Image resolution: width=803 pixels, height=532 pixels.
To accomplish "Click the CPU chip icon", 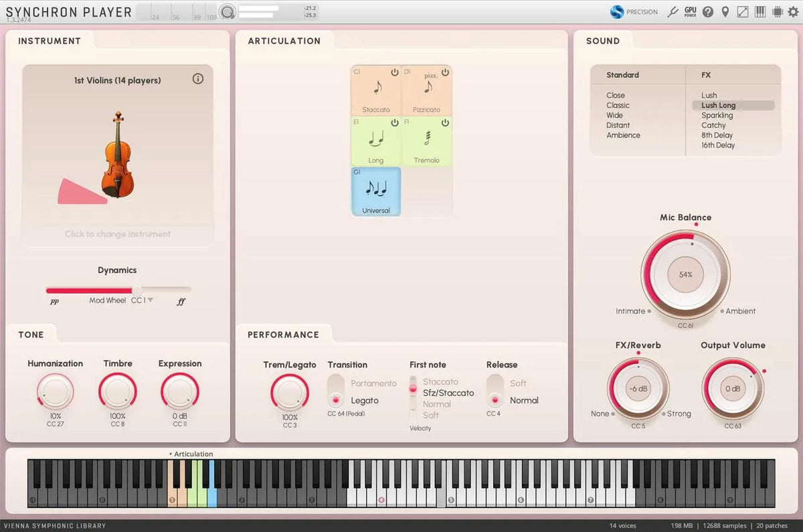I will (776, 11).
